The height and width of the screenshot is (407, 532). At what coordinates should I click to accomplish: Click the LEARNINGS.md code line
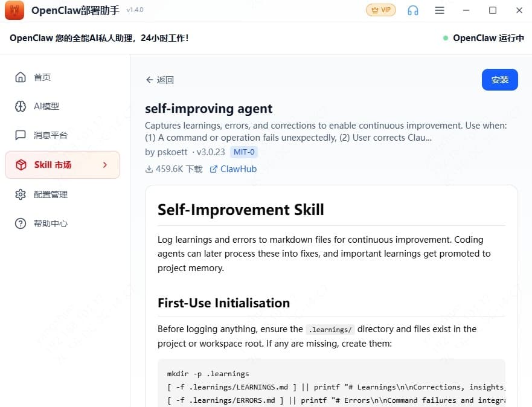coord(336,387)
